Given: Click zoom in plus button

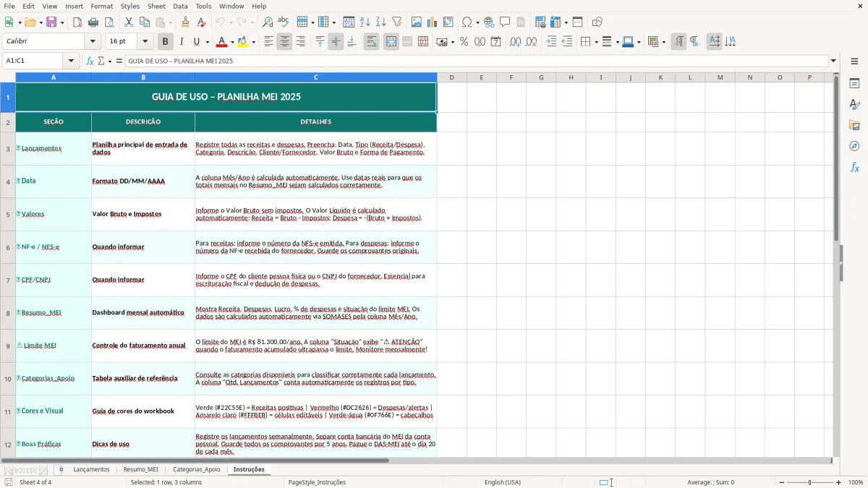Looking at the screenshot, I should (x=839, y=482).
